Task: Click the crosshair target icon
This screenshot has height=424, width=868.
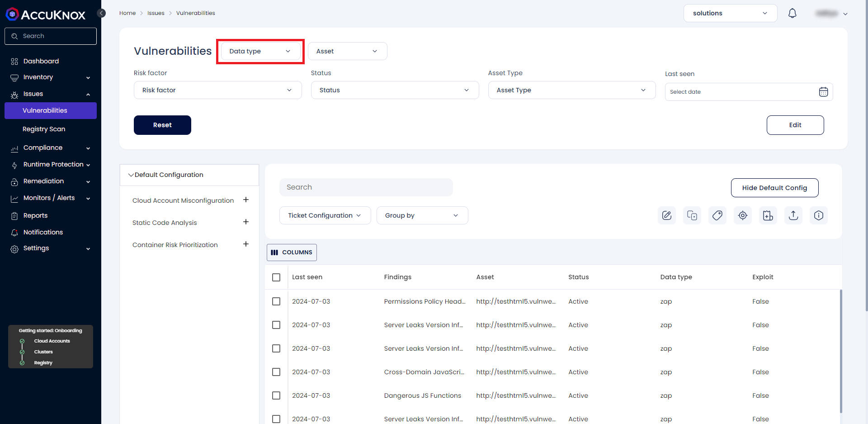Action: (743, 215)
